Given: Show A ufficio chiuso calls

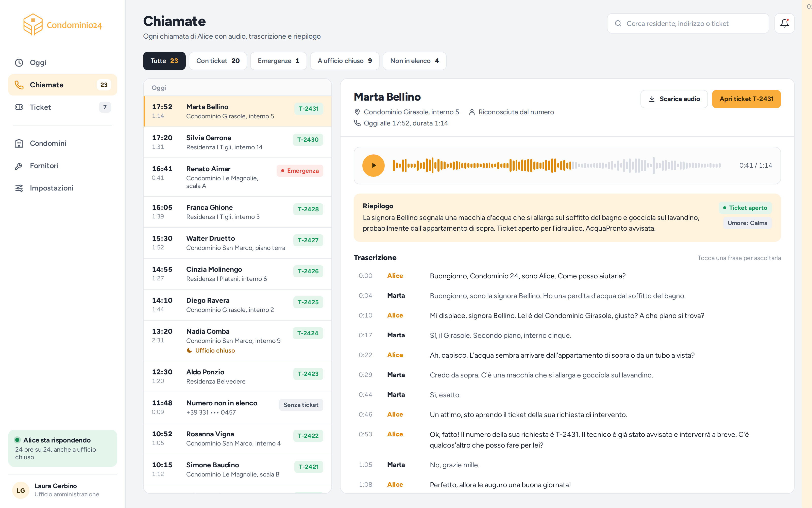Looking at the screenshot, I should 345,61.
